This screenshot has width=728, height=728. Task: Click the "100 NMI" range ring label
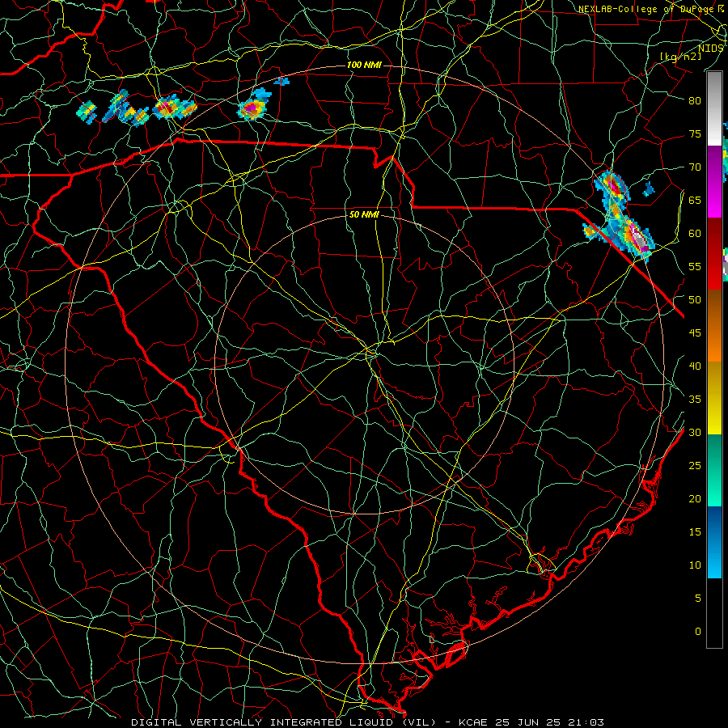click(x=364, y=65)
